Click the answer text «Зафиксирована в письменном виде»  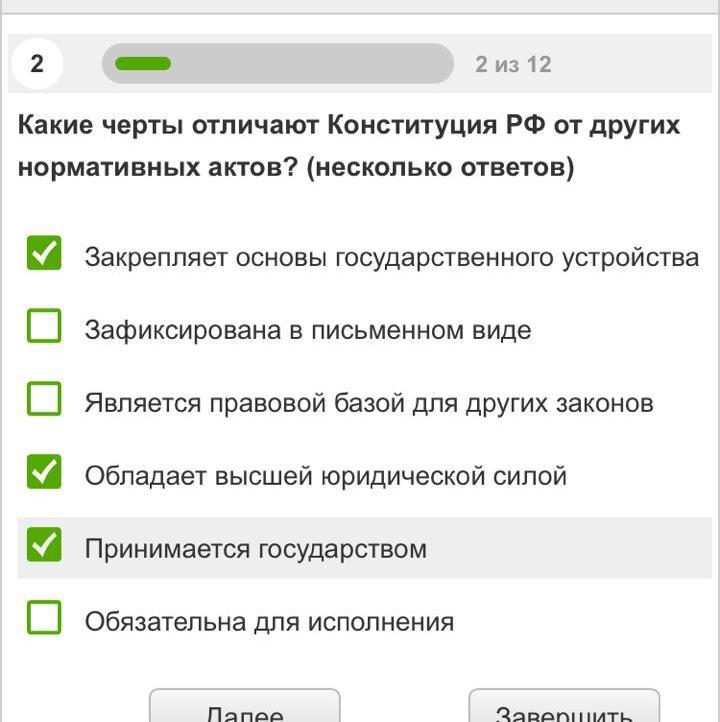coord(307,330)
